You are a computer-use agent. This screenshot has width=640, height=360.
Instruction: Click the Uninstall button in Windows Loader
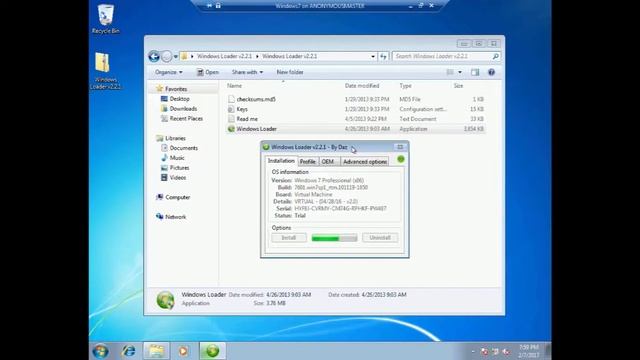[x=380, y=238]
